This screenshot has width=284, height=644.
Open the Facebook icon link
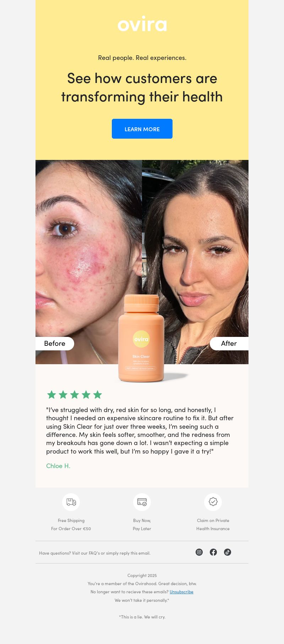(x=213, y=552)
